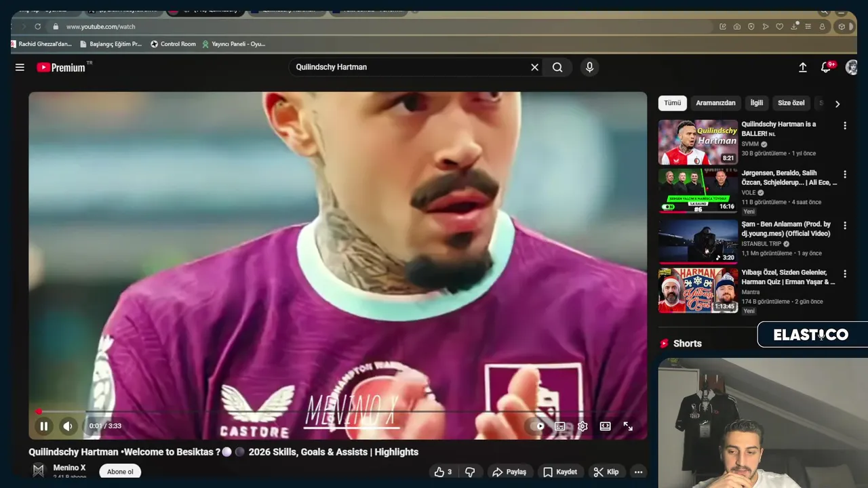Screen dimensions: 868x488
Task: Open options for Şam - Ben Anlamam video
Action: (845, 225)
